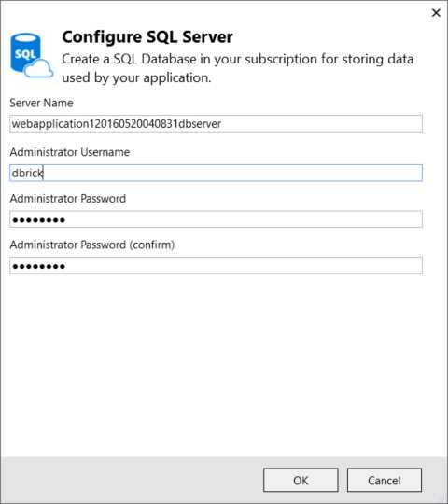Select the Administrator Password field
This screenshot has width=448, height=504.
pos(216,219)
